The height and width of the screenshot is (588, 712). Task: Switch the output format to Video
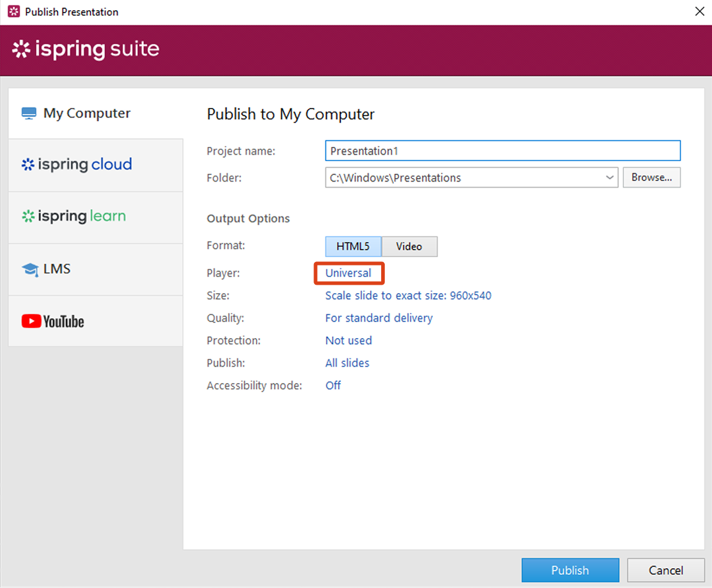[409, 246]
